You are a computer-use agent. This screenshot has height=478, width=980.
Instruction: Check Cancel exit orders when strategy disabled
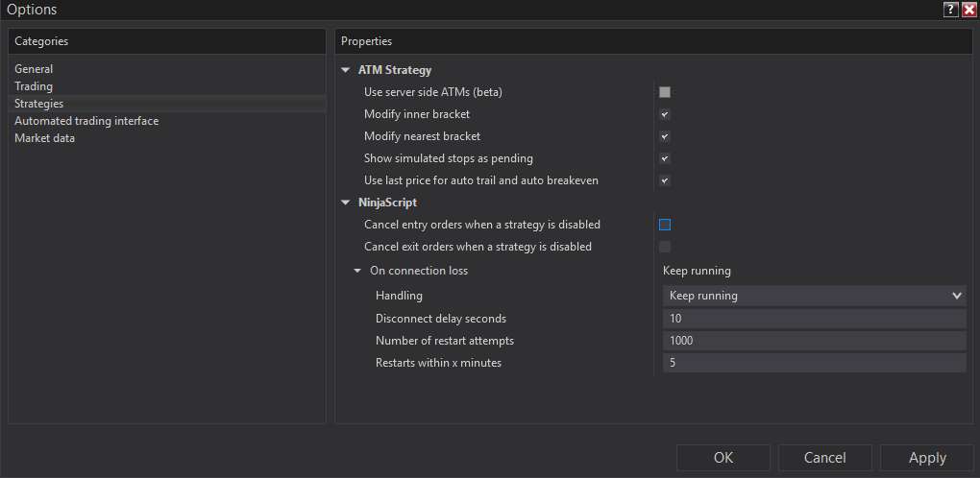click(x=665, y=247)
